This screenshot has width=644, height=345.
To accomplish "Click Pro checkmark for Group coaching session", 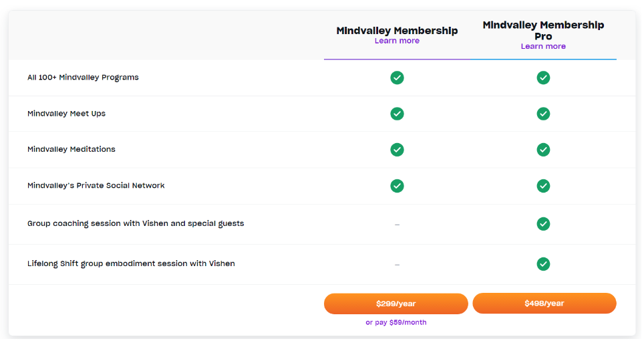I will 543,224.
